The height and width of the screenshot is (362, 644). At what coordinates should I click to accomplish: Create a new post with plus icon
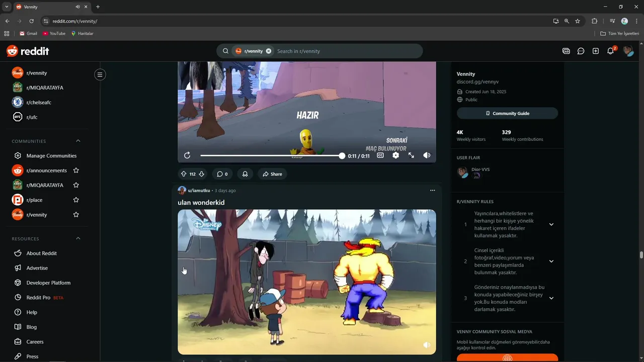coord(596,51)
